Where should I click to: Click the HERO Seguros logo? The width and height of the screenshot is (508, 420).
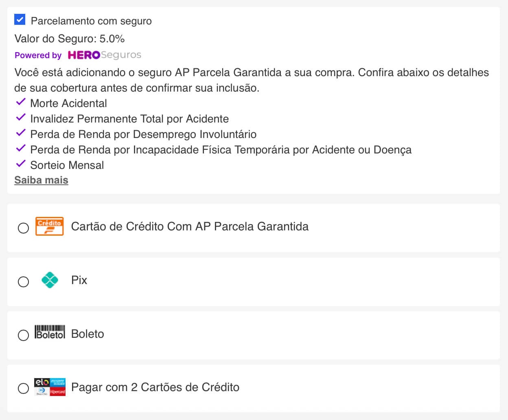(104, 55)
